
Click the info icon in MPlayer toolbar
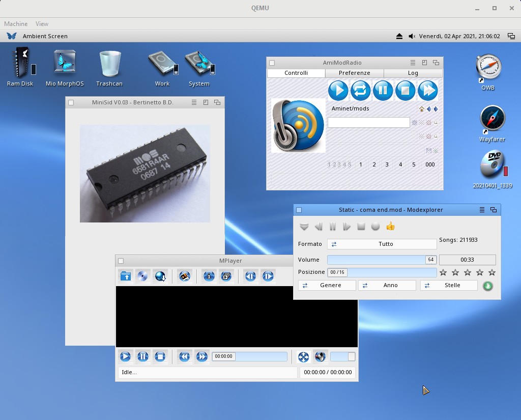click(209, 276)
